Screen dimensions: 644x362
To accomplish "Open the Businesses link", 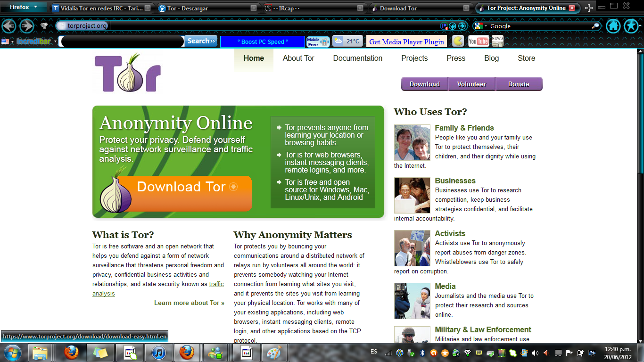I will pyautogui.click(x=455, y=181).
